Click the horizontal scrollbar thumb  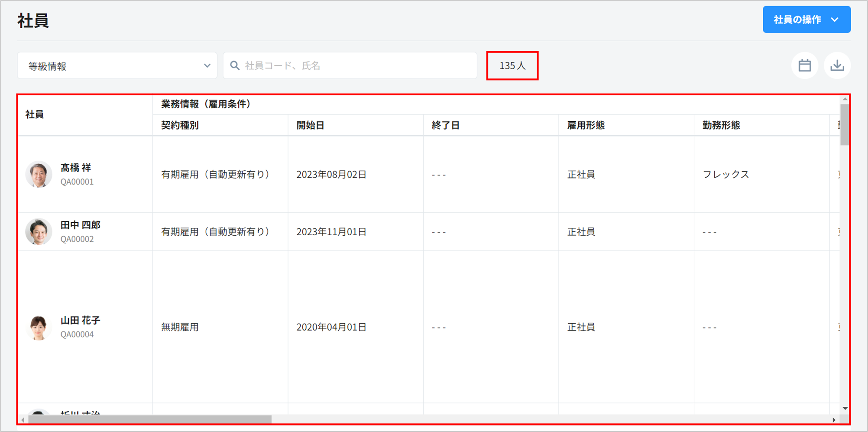[x=149, y=419]
